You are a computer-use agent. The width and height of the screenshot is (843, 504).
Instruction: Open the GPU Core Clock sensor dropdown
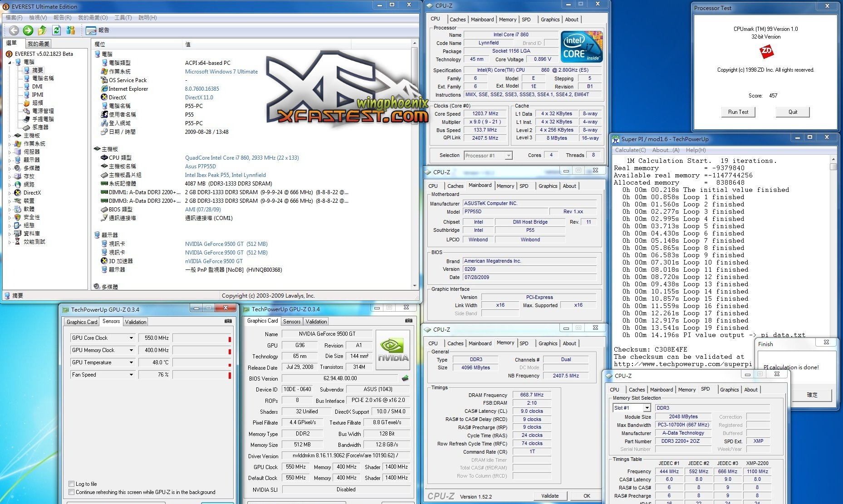(131, 338)
